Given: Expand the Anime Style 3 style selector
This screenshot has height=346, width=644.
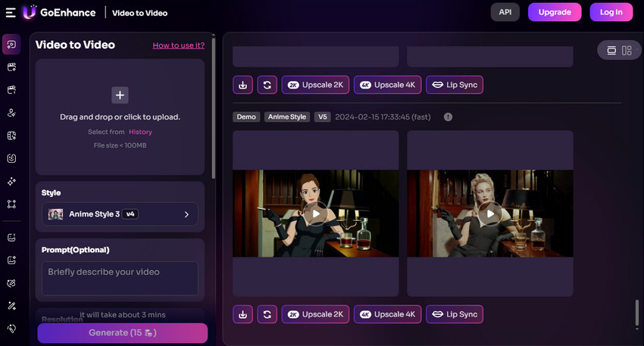Looking at the screenshot, I should pyautogui.click(x=120, y=214).
